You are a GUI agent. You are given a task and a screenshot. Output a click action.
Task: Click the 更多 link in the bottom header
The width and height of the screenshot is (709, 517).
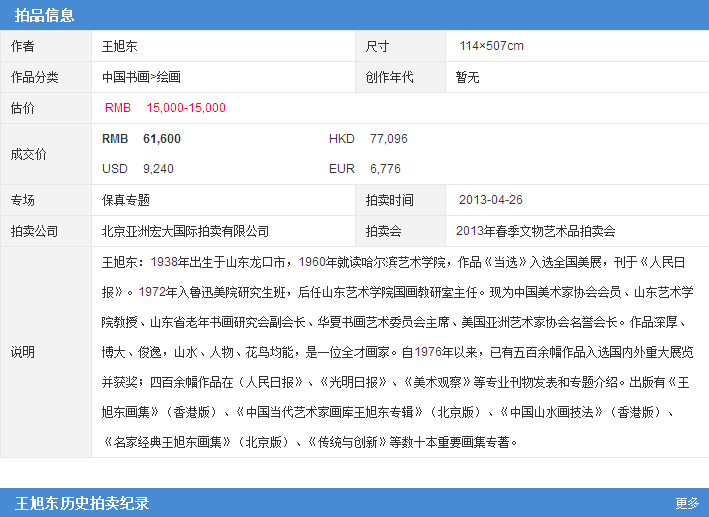point(686,503)
